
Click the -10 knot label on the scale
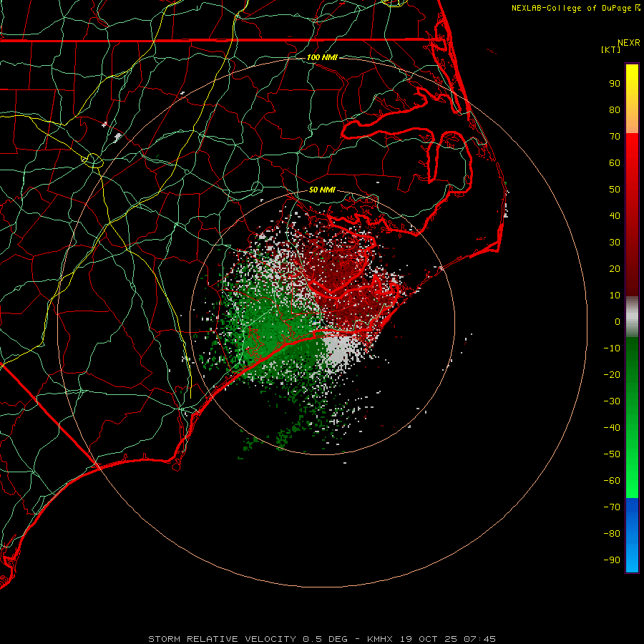coord(612,348)
